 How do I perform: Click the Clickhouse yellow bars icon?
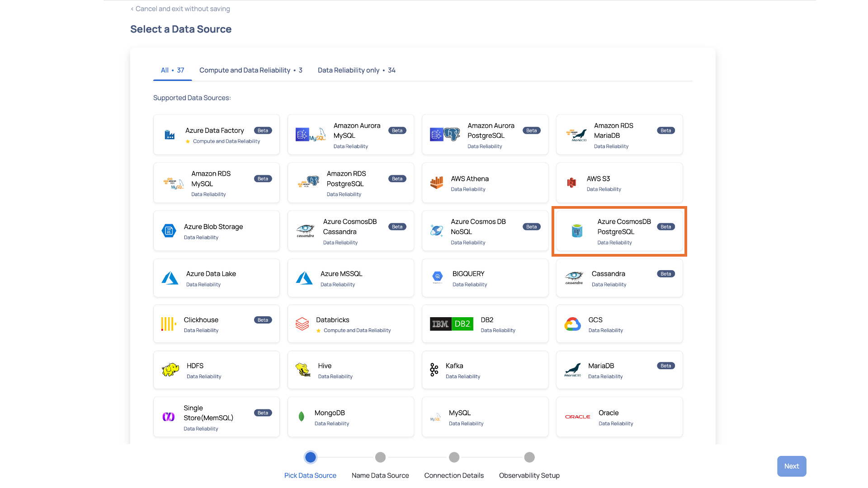click(169, 324)
